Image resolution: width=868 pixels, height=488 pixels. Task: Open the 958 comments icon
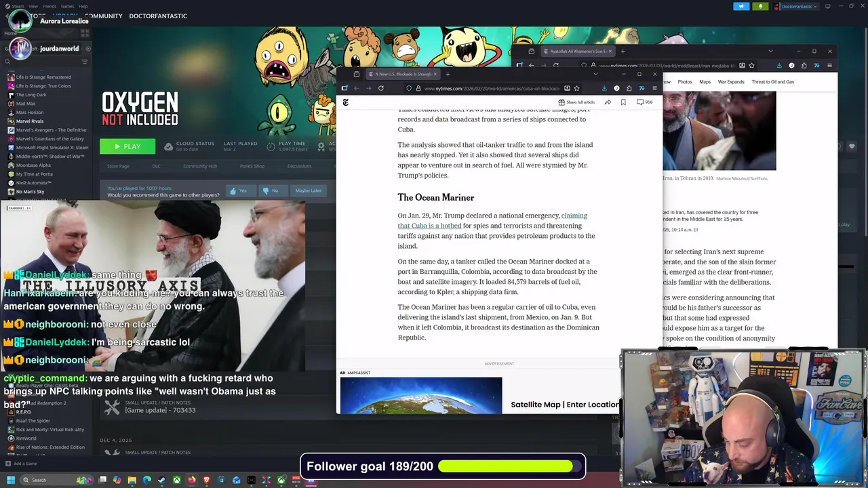[x=644, y=102]
